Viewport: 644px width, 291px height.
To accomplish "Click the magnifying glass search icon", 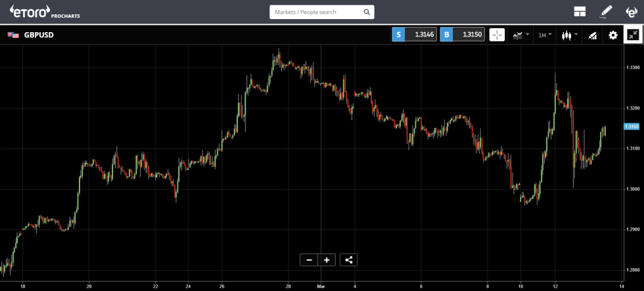I will pyautogui.click(x=367, y=12).
